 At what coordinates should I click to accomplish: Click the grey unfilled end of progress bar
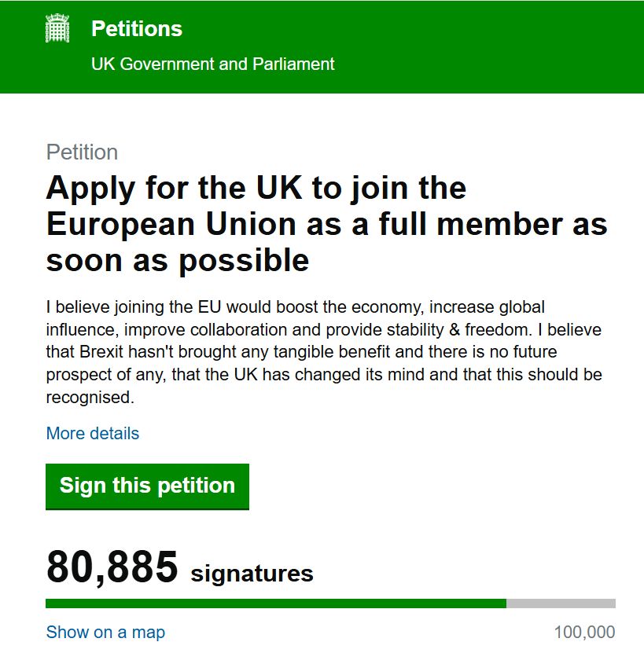point(561,603)
